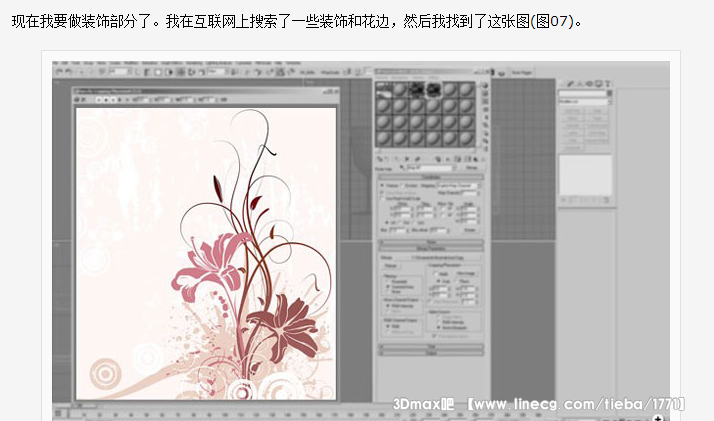Expand the Output rollout header
Viewport: 714px width, 421px height.
[x=431, y=353]
